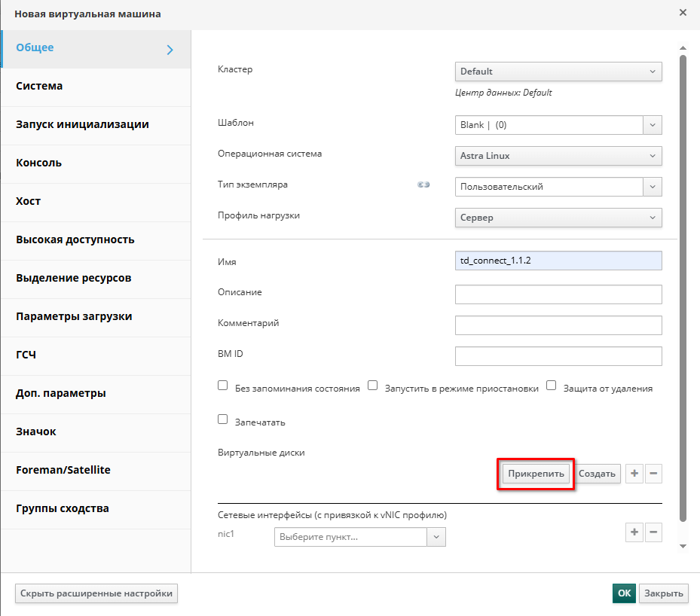
Task: Close the dialog with the X icon
Action: tap(683, 13)
